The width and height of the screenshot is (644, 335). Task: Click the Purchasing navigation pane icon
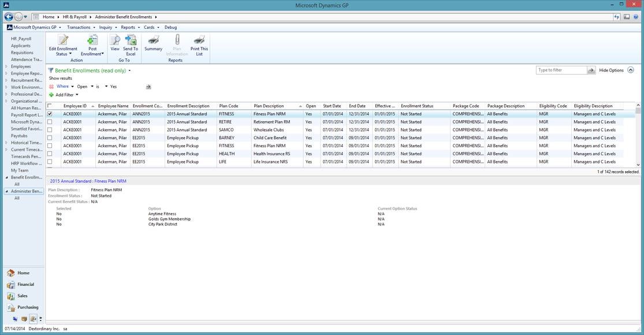pos(10,307)
